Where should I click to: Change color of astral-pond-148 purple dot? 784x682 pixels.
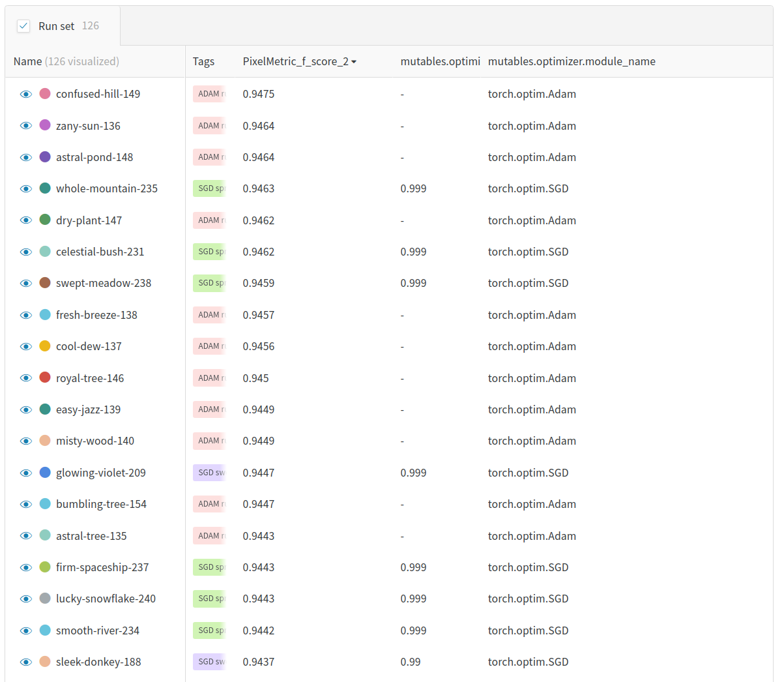[45, 157]
